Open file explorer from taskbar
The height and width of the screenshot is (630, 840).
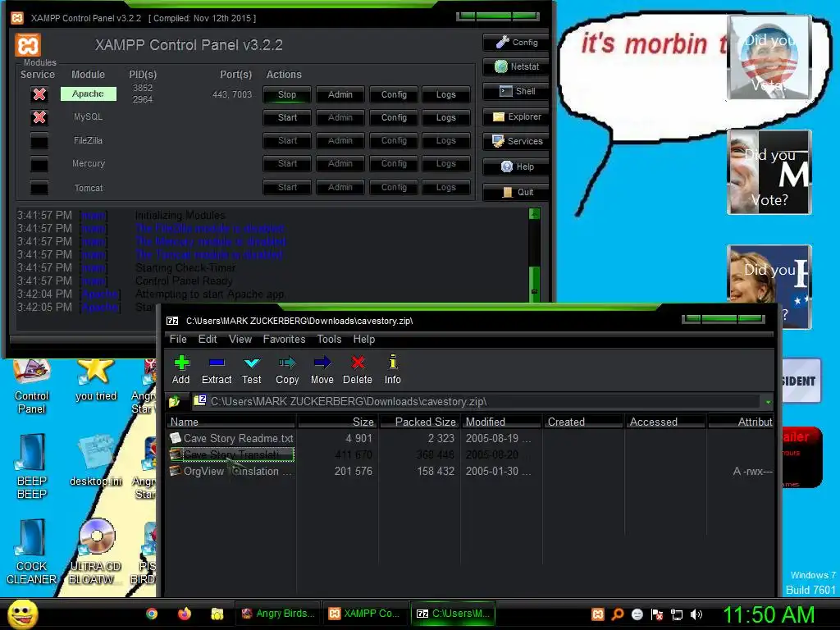point(217,614)
